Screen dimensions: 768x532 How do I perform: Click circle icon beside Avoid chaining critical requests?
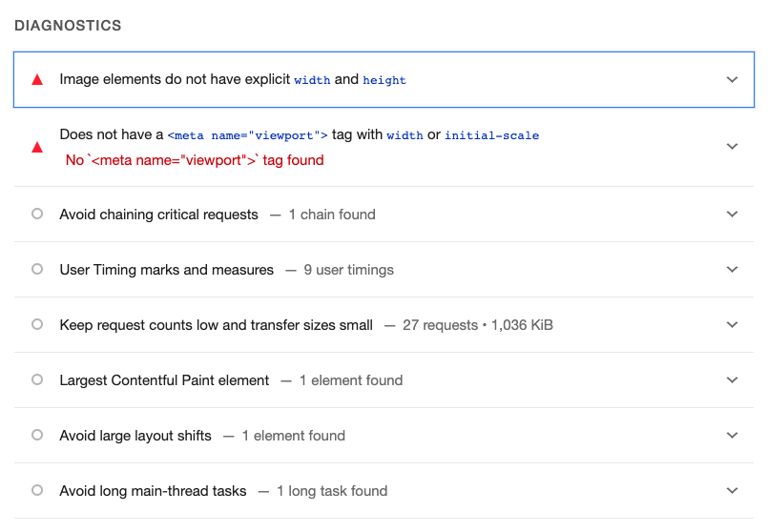[x=37, y=214]
